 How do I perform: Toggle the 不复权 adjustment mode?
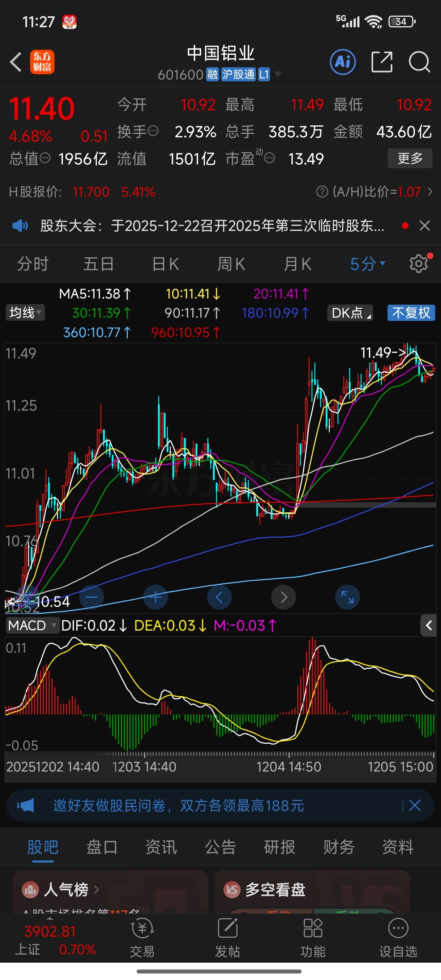(x=411, y=313)
